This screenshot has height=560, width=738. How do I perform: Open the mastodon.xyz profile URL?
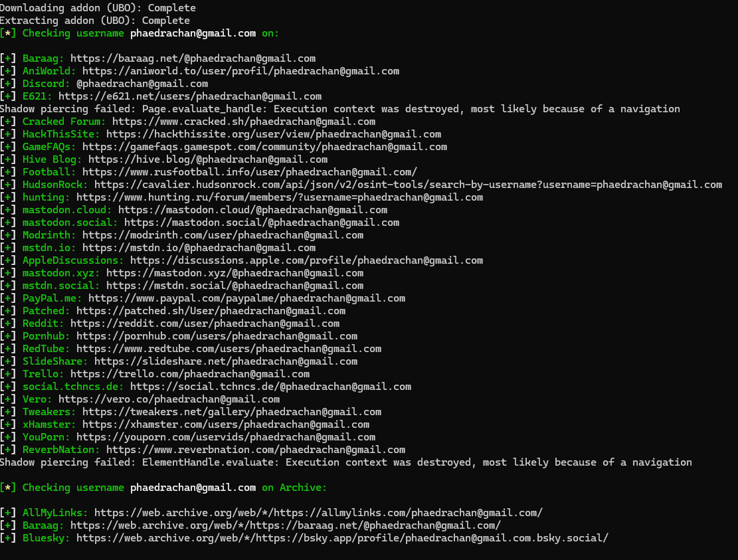click(235, 273)
